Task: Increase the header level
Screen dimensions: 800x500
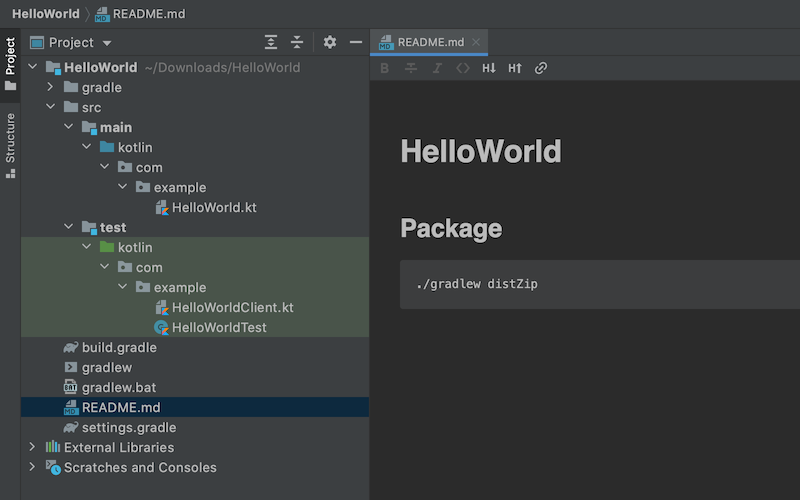Action: tap(515, 69)
